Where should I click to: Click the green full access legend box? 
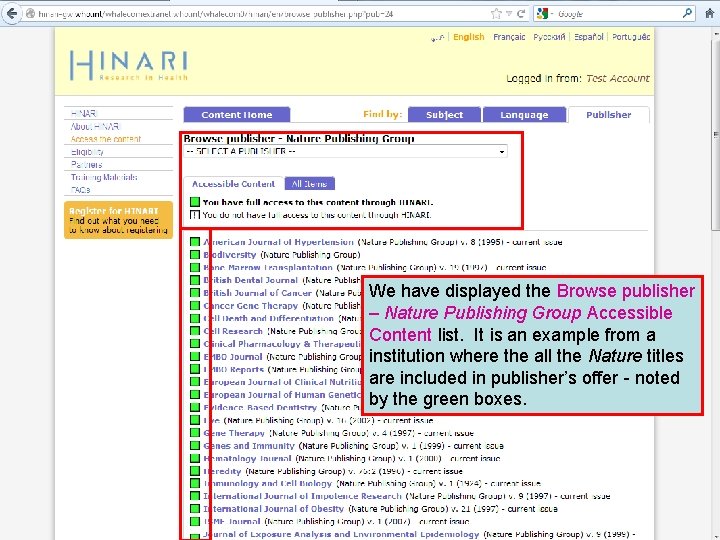click(195, 202)
